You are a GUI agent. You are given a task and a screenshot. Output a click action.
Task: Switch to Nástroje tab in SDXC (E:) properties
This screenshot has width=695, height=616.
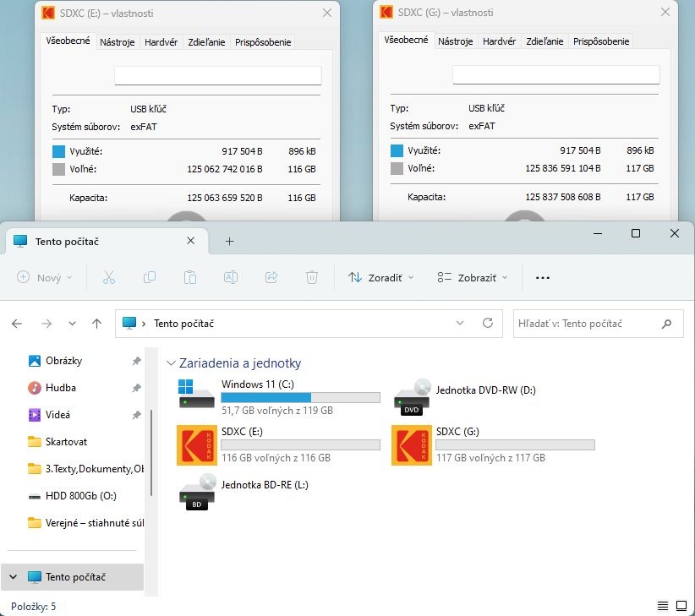click(117, 41)
